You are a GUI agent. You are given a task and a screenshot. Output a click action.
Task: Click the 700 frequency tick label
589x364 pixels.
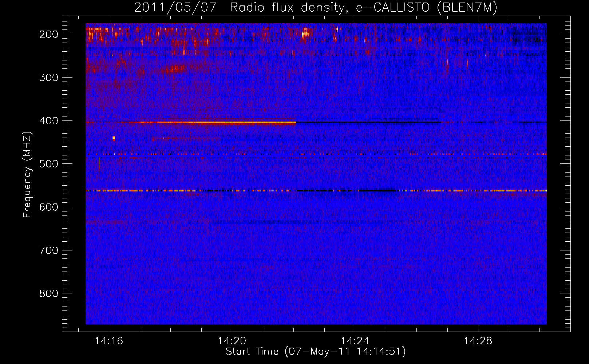[x=49, y=250]
